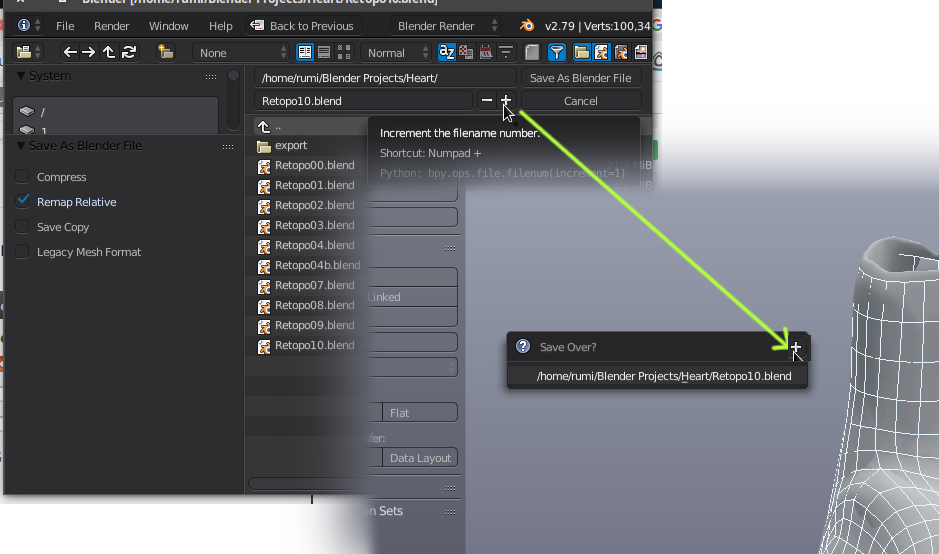Edit the directory path field

pos(386,78)
